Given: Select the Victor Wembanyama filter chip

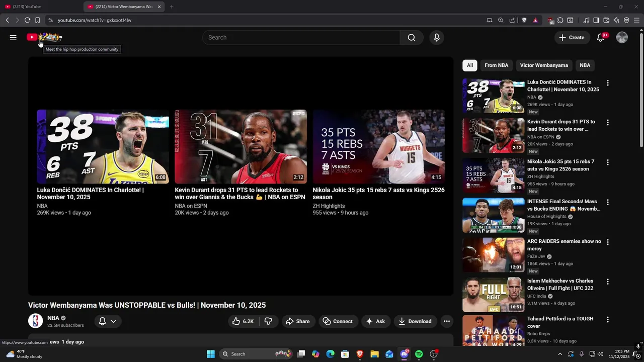Looking at the screenshot, I should pyautogui.click(x=544, y=65).
